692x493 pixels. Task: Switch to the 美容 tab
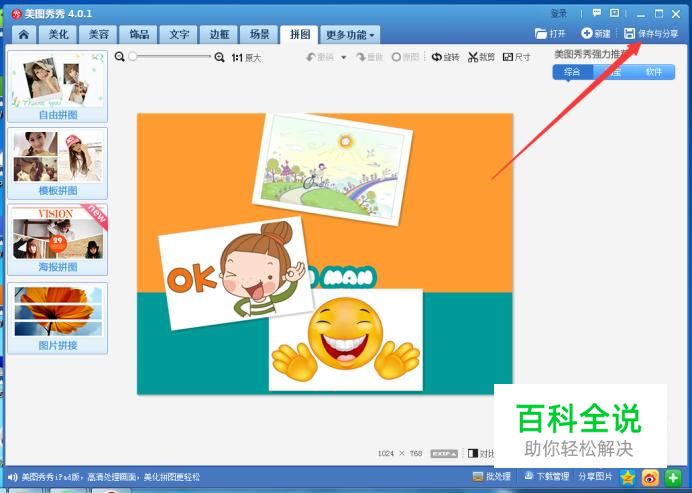pos(98,34)
